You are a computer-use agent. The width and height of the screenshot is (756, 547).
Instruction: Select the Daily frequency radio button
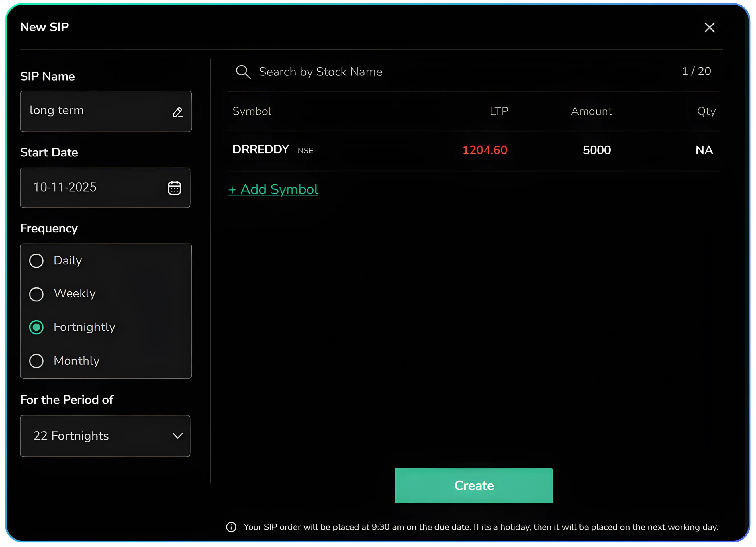[36, 261]
